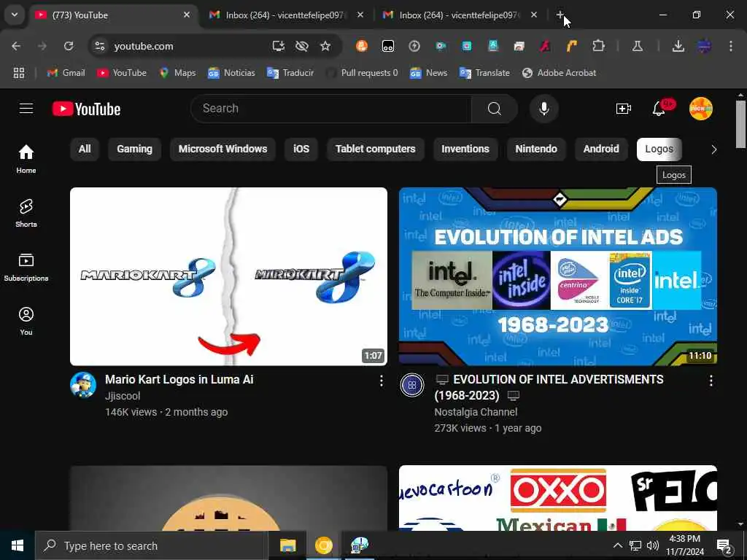Screen dimensions: 747x560
Task: Open Maps bookmark
Action: [x=178, y=73]
